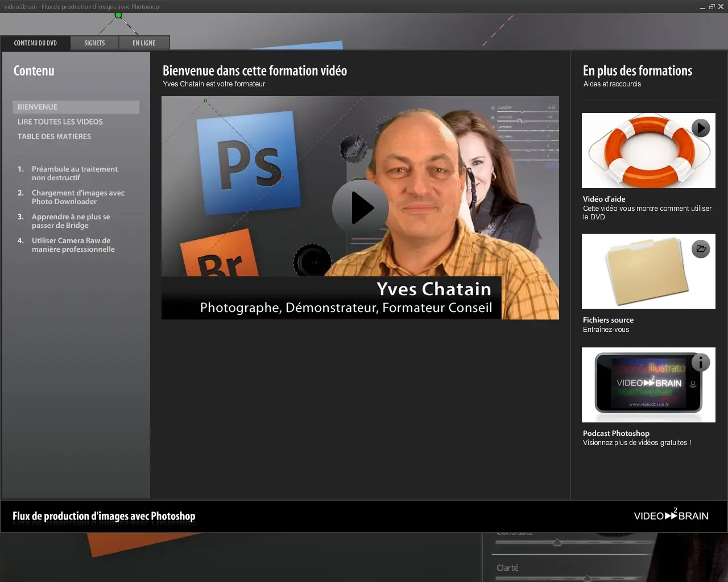
Task: Click 'Flux de production d'images avec Photoshop' footer title
Action: (x=104, y=516)
